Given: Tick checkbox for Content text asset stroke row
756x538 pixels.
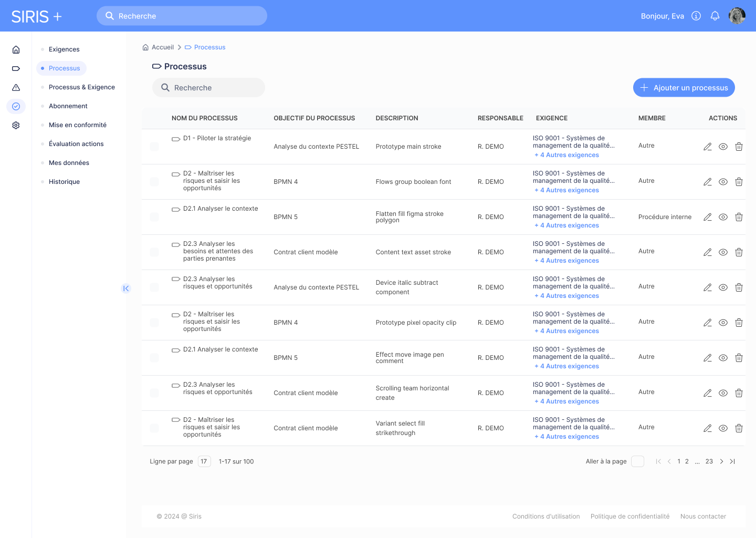Looking at the screenshot, I should click(x=154, y=252).
